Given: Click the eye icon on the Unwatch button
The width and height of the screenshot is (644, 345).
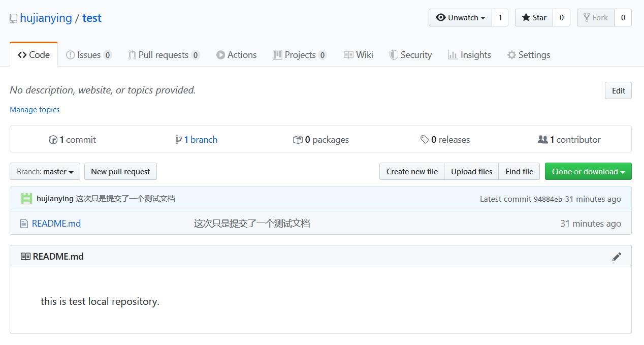Looking at the screenshot, I should coord(441,18).
